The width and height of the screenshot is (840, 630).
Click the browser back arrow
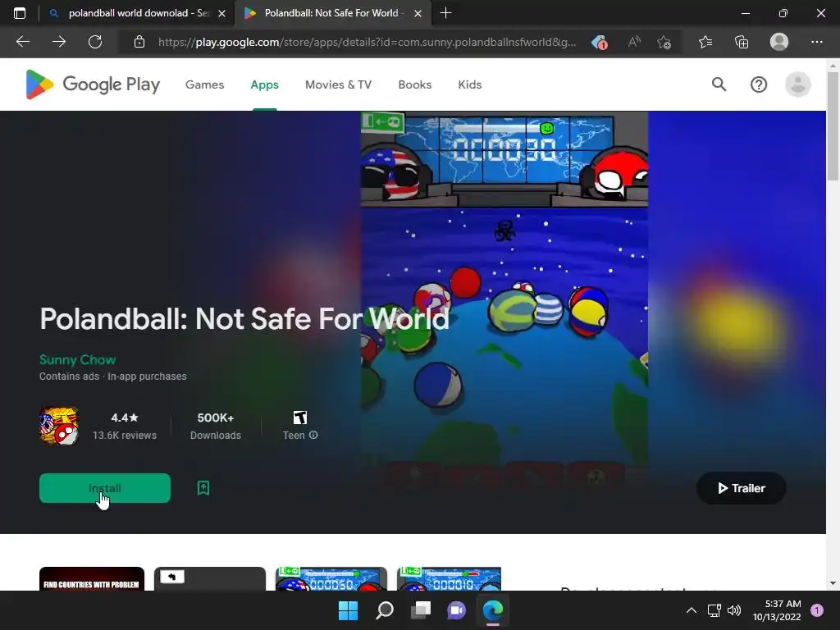tap(22, 42)
